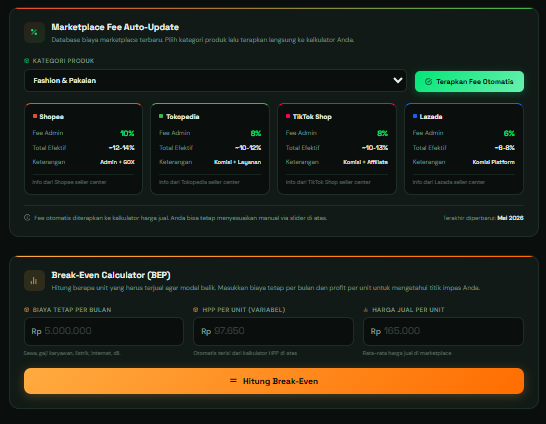This screenshot has width=546, height=424.
Task: Click the orange square next to Shopee
Action: 35,116
